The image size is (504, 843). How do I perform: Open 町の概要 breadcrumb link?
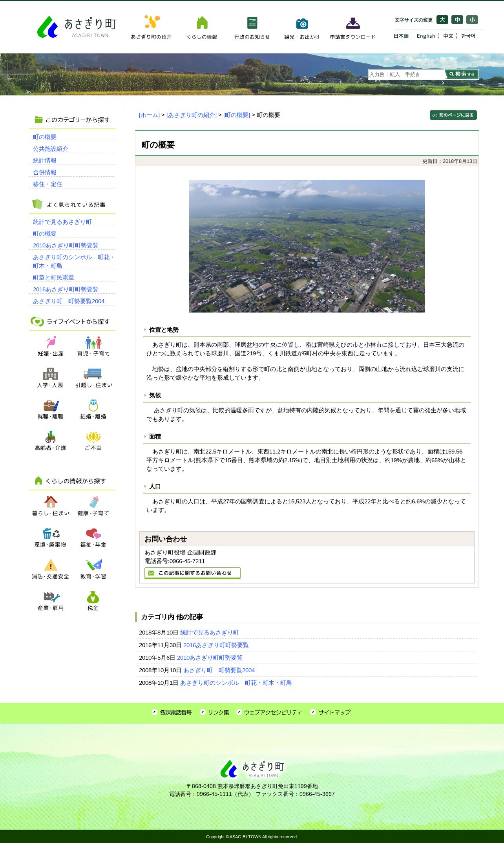237,115
